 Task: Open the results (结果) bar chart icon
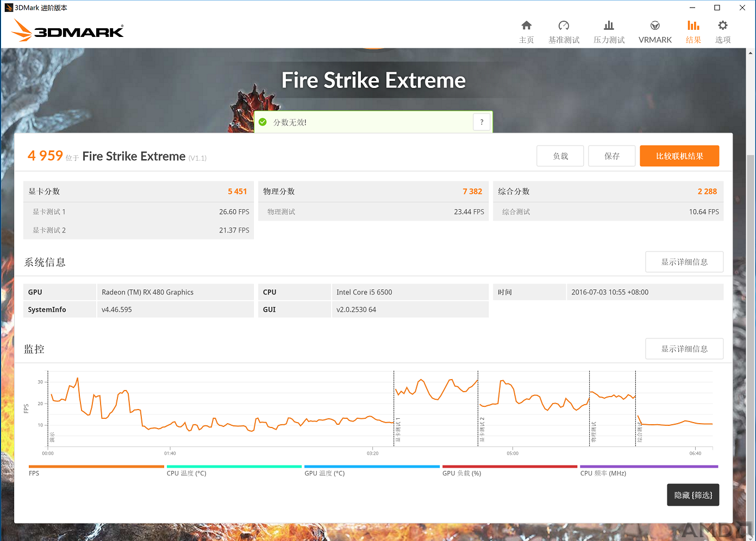tap(693, 26)
